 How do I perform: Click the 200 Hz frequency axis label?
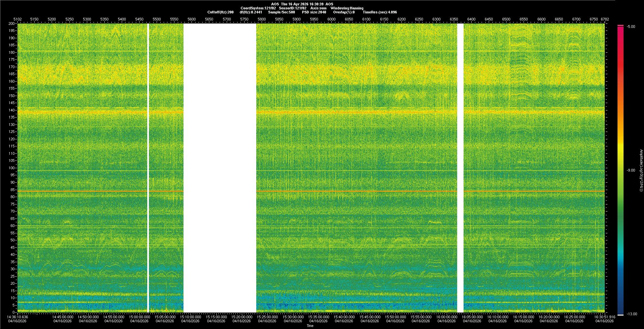[12, 23]
